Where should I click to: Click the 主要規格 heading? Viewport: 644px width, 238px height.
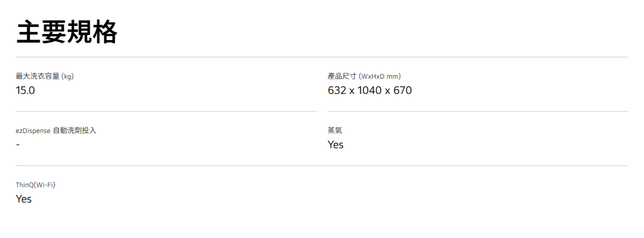(x=67, y=33)
